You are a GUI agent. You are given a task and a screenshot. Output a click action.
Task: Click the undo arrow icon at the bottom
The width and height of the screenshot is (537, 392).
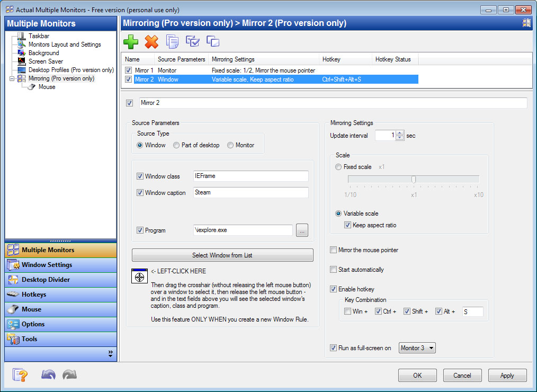tap(48, 375)
